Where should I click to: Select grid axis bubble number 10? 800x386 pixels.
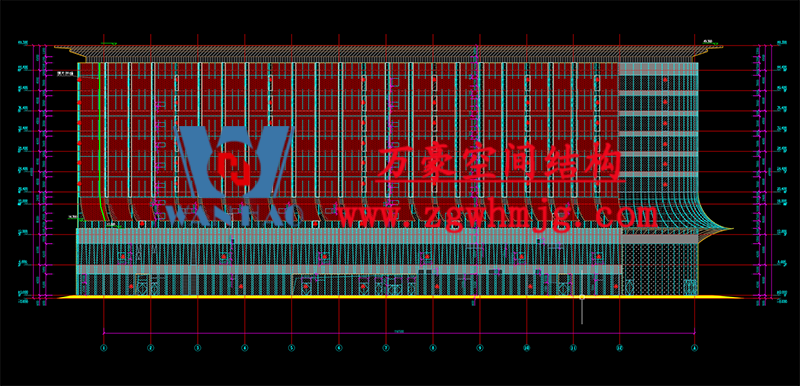[x=527, y=348]
